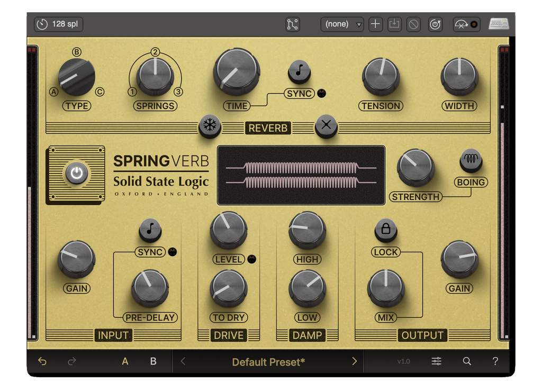Go to previous preset arrow

coord(183,361)
